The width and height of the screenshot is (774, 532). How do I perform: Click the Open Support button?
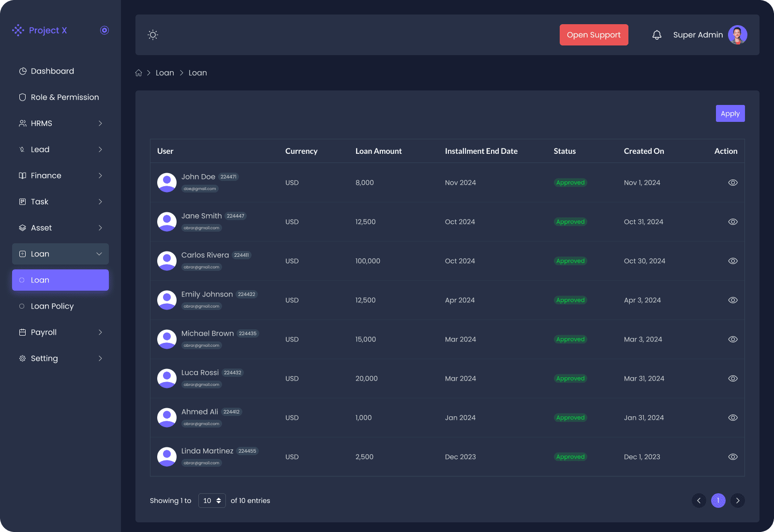point(594,35)
